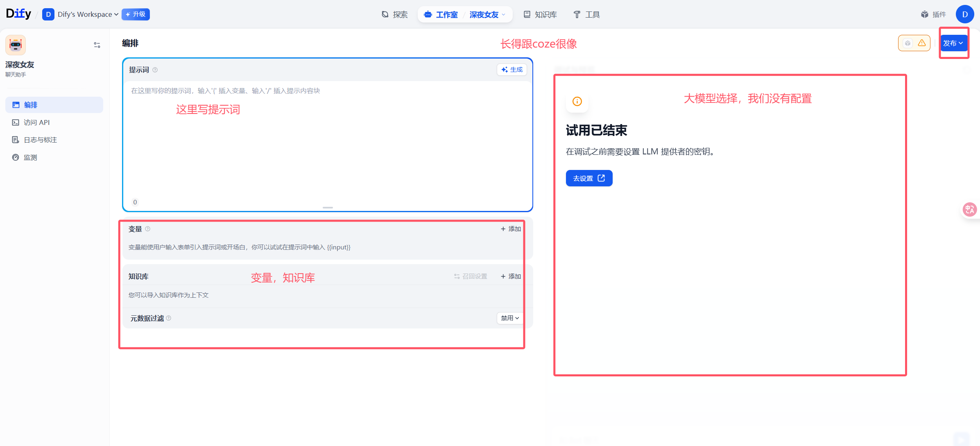Switch to the 知识库 top tab
Image resolution: width=980 pixels, height=446 pixels.
pyautogui.click(x=540, y=15)
